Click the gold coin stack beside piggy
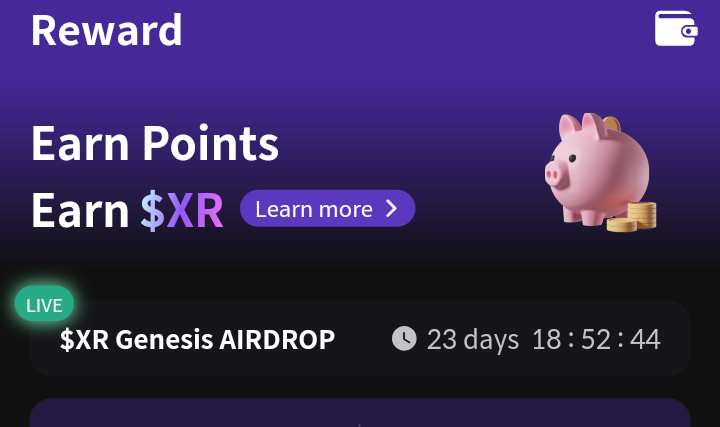The width and height of the screenshot is (720, 427). (631, 217)
